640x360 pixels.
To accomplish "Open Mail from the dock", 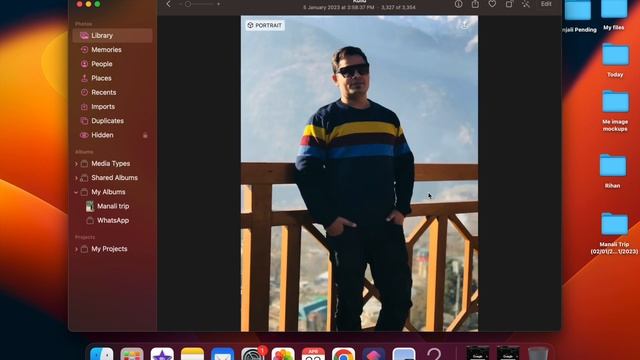I will (222, 354).
